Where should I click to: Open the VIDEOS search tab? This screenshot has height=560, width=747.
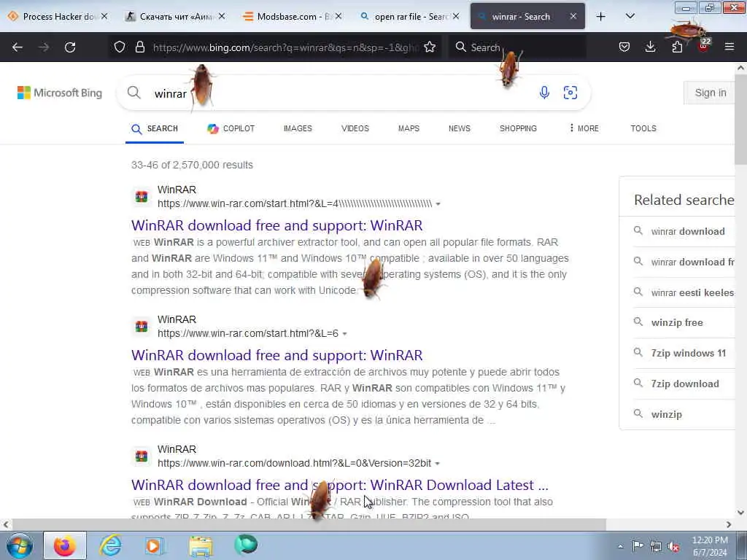coord(355,128)
